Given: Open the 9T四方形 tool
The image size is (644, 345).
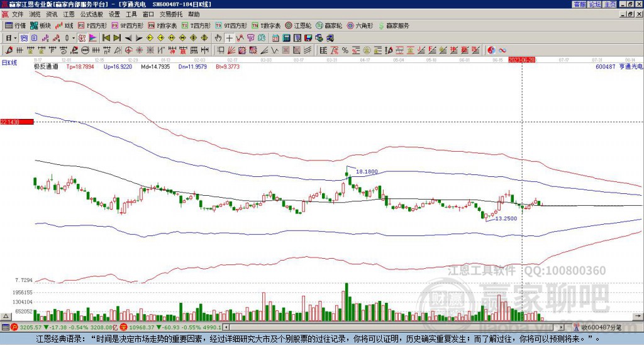Looking at the screenshot, I should coord(231,25).
